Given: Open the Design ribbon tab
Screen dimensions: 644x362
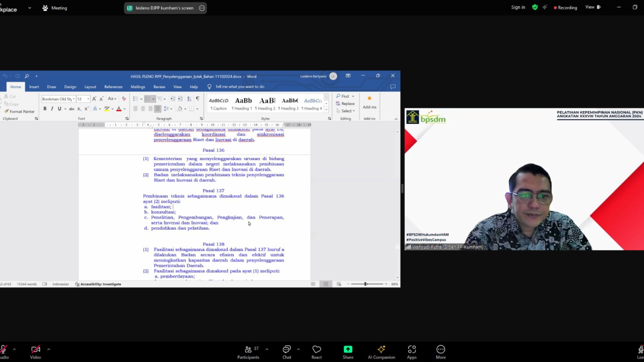Looking at the screenshot, I should pos(70,87).
